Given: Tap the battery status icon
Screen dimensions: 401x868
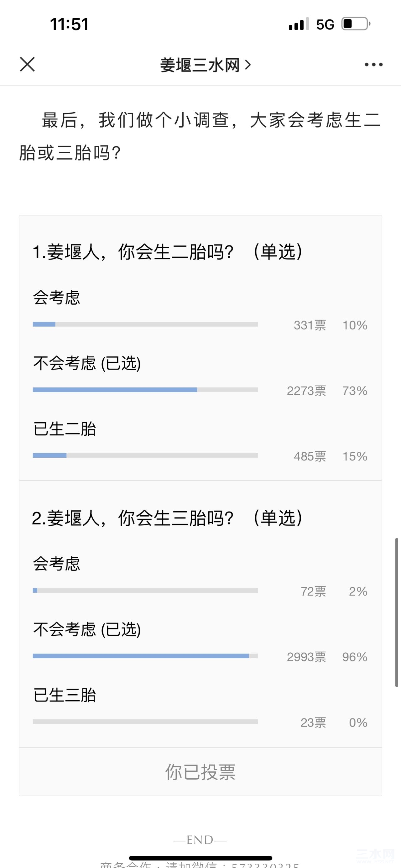Looking at the screenshot, I should coord(356,24).
